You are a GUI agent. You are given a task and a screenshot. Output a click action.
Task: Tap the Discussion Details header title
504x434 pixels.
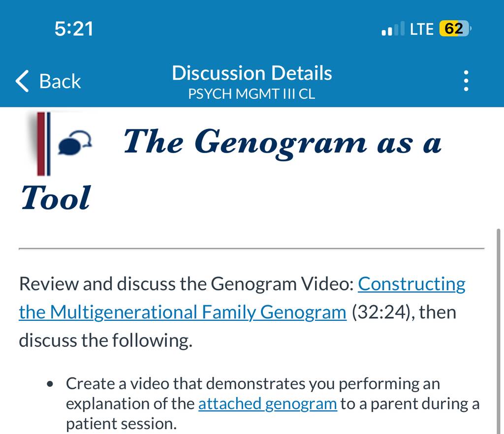click(x=252, y=73)
